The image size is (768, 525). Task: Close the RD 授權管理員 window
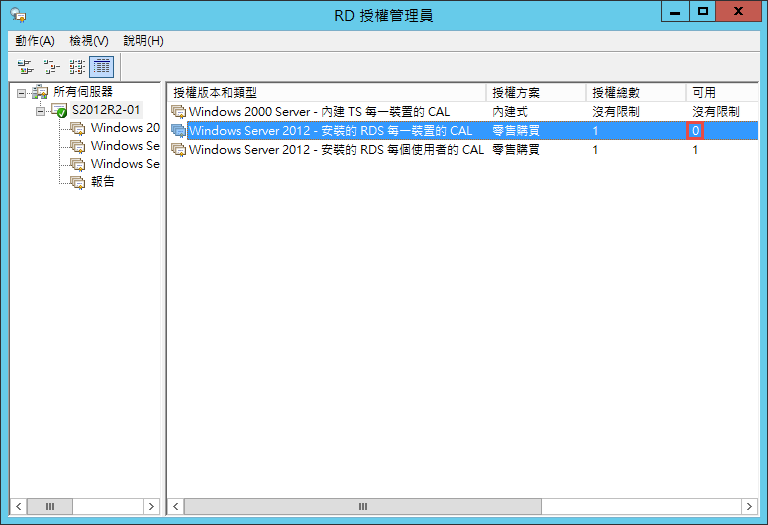738,12
